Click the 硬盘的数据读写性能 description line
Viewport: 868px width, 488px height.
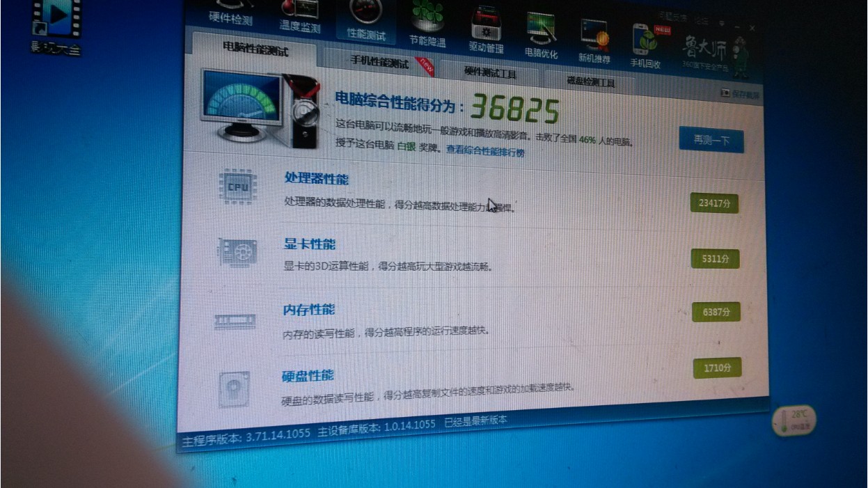click(x=428, y=395)
